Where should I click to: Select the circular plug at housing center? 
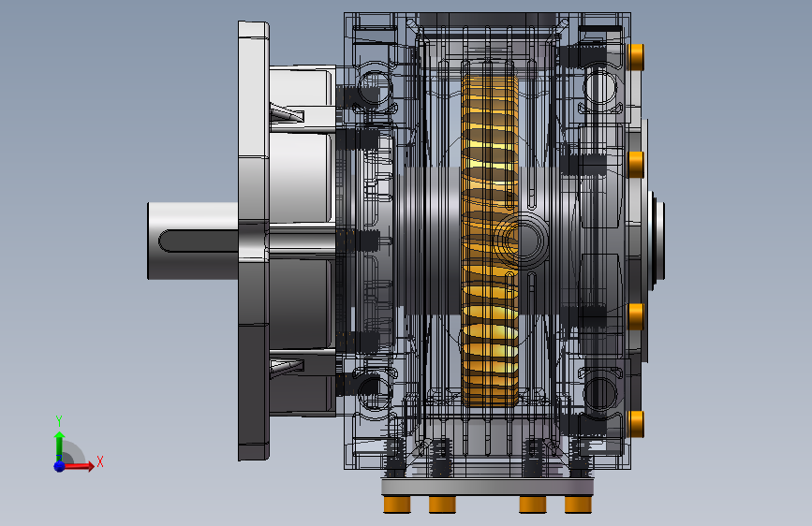coord(521,240)
